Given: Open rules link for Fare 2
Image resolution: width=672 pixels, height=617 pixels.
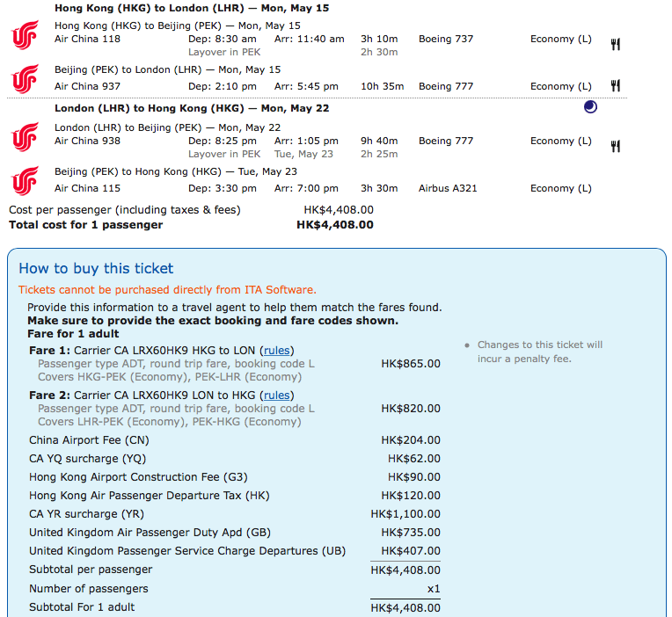Looking at the screenshot, I should tap(277, 396).
